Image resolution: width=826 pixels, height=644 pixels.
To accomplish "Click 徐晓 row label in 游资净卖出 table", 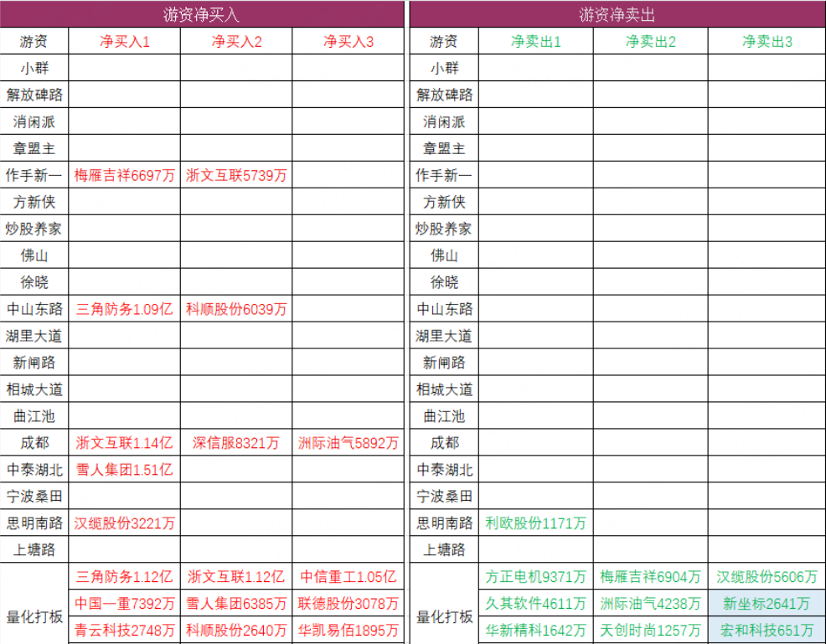I will tap(444, 282).
